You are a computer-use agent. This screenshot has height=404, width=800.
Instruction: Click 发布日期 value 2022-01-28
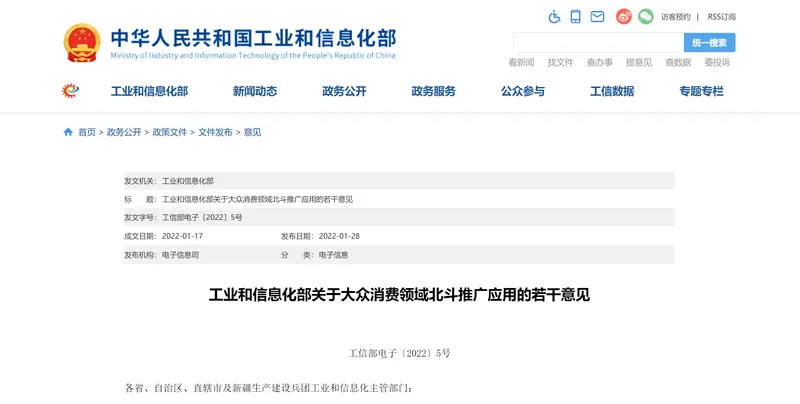(x=339, y=236)
